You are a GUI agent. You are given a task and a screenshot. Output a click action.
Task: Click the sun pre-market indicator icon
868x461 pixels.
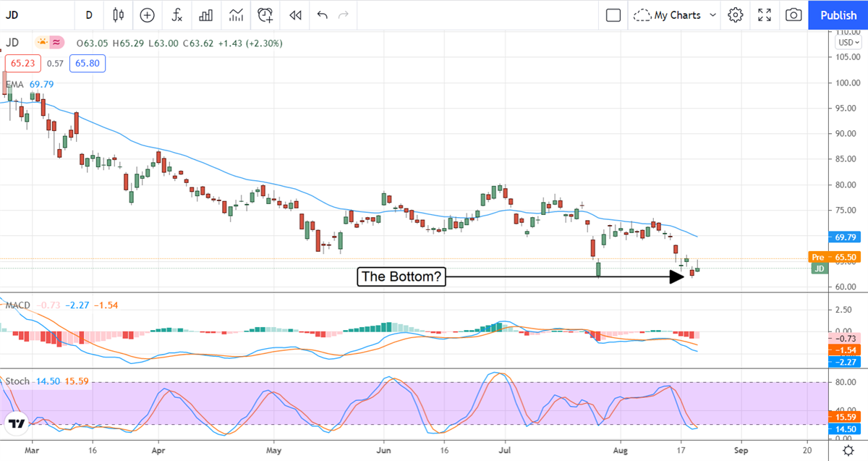pyautogui.click(x=42, y=43)
